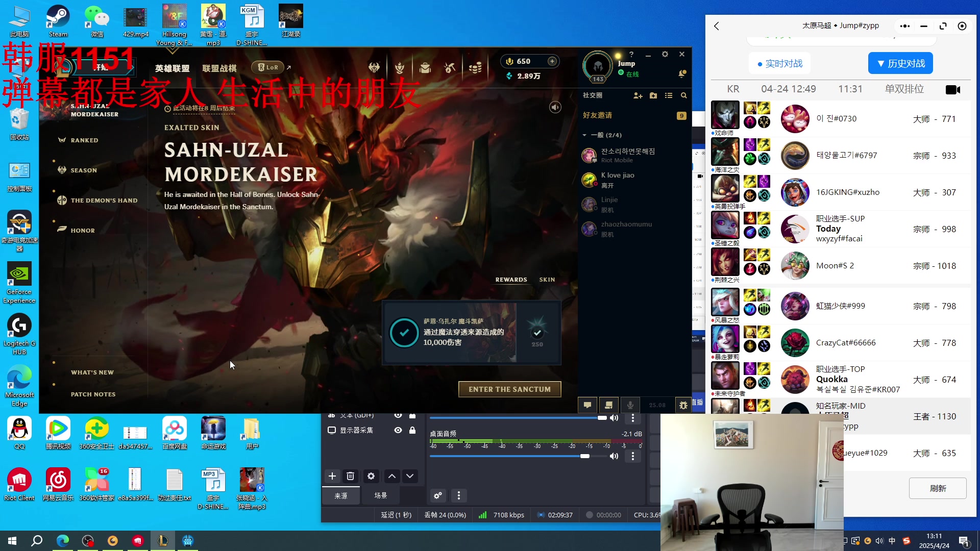
Task: Search friends with the magnifier icon
Action: pyautogui.click(x=684, y=95)
